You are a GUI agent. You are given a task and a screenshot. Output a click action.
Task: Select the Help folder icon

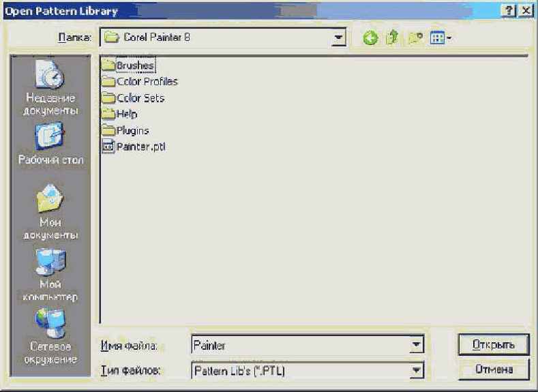click(x=108, y=114)
